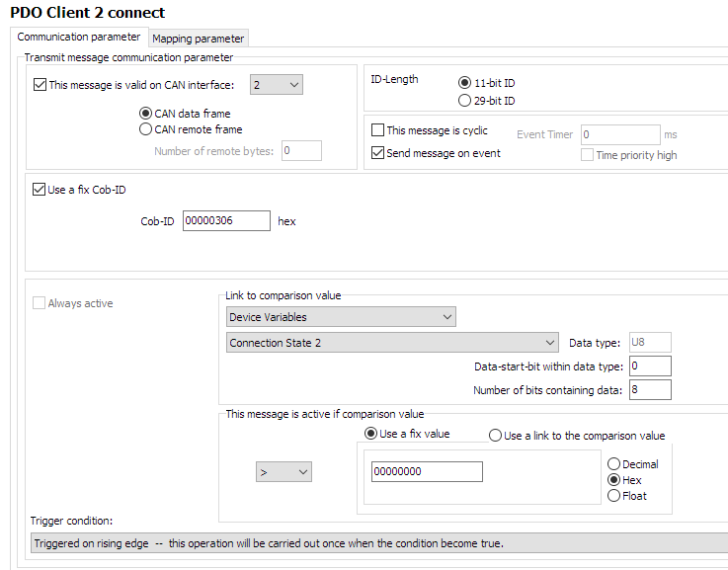Choose 29-bit ID length

(x=465, y=101)
